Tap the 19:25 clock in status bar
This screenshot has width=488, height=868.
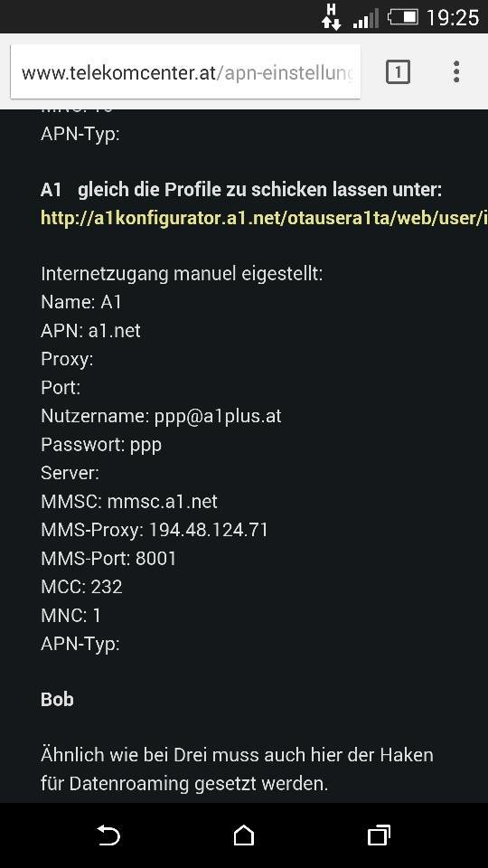click(x=452, y=18)
